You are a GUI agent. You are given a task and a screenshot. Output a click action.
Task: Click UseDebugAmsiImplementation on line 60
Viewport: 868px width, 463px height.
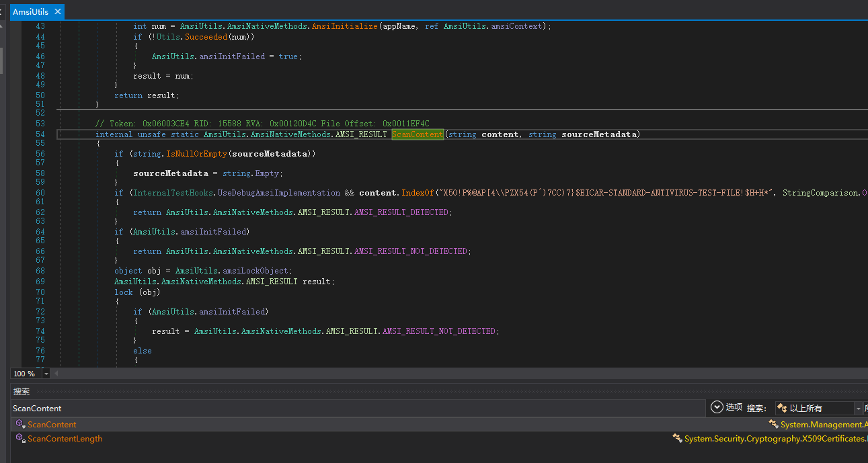tap(279, 193)
